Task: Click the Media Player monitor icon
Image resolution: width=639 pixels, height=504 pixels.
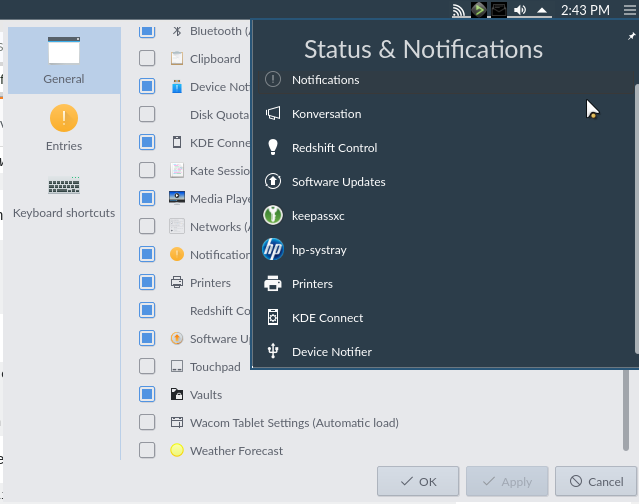Action: pos(177,198)
